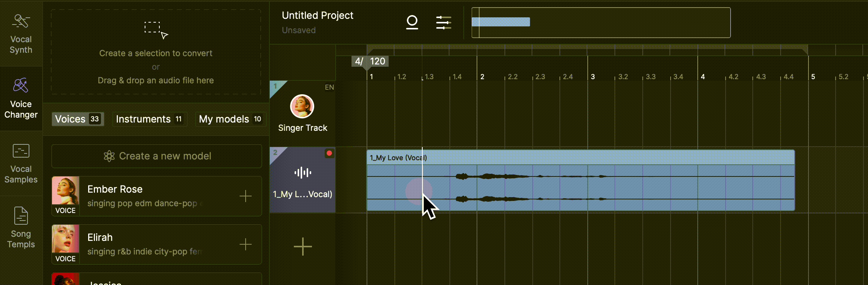Change the EN language on Singer Track
868x285 pixels.
[329, 87]
